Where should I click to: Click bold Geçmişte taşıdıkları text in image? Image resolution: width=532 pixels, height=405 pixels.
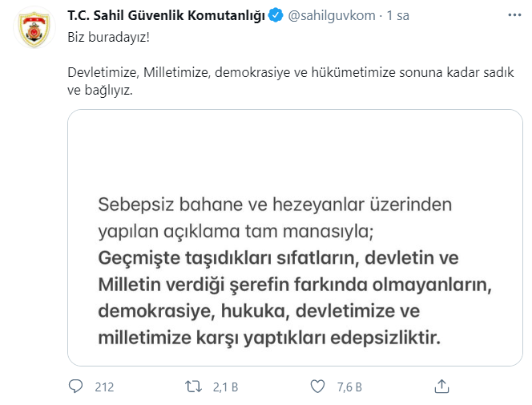click(278, 257)
